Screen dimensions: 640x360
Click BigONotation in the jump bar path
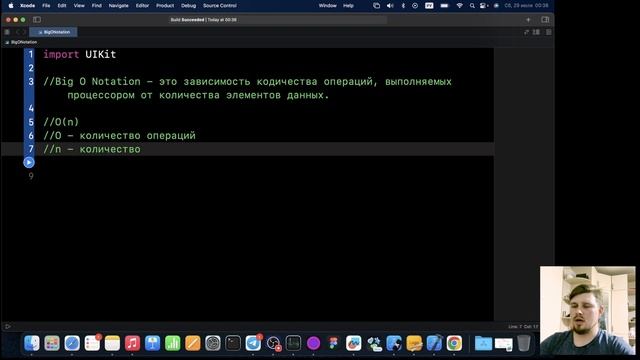point(24,42)
